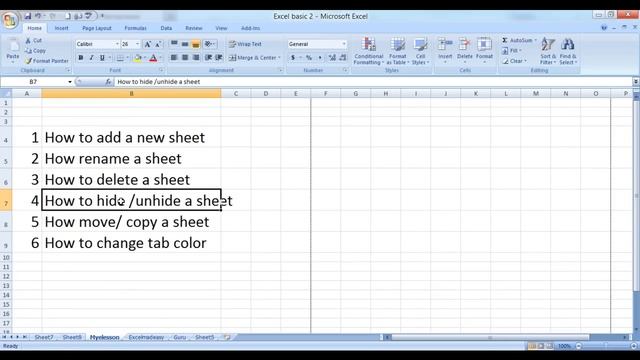This screenshot has width=640, height=360.
Task: Set middle vertical alignment
Action: [x=185, y=44]
